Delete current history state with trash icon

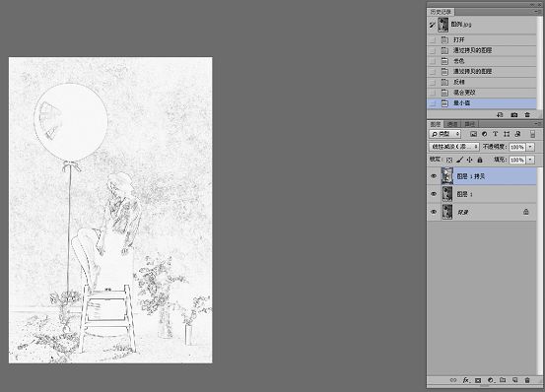tap(527, 114)
